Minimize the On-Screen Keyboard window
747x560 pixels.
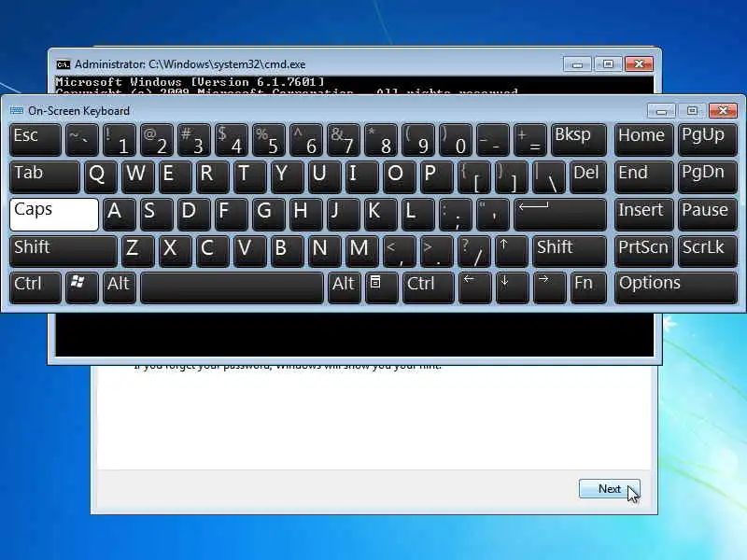661,110
